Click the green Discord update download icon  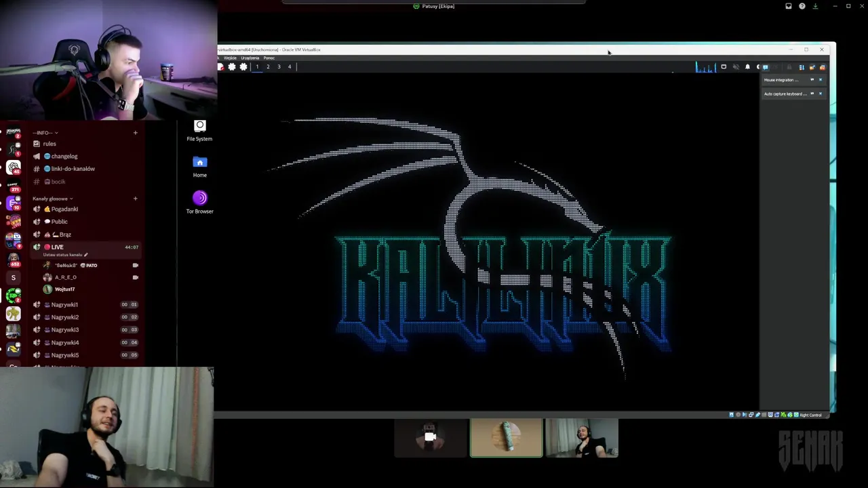[815, 6]
